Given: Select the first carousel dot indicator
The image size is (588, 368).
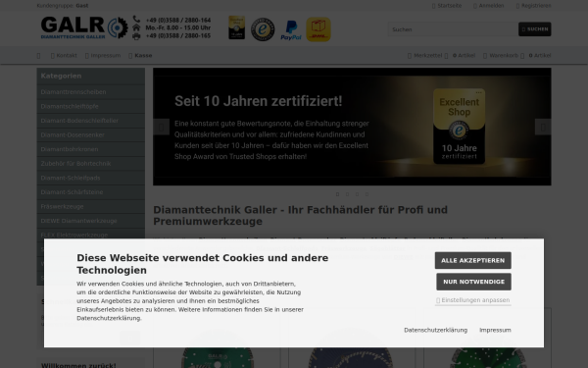Looking at the screenshot, I should [x=337, y=194].
